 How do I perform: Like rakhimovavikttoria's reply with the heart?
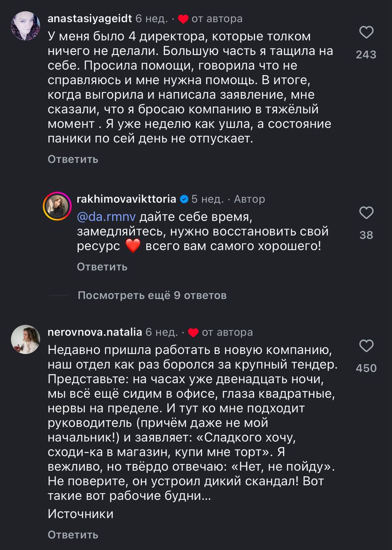tap(366, 213)
